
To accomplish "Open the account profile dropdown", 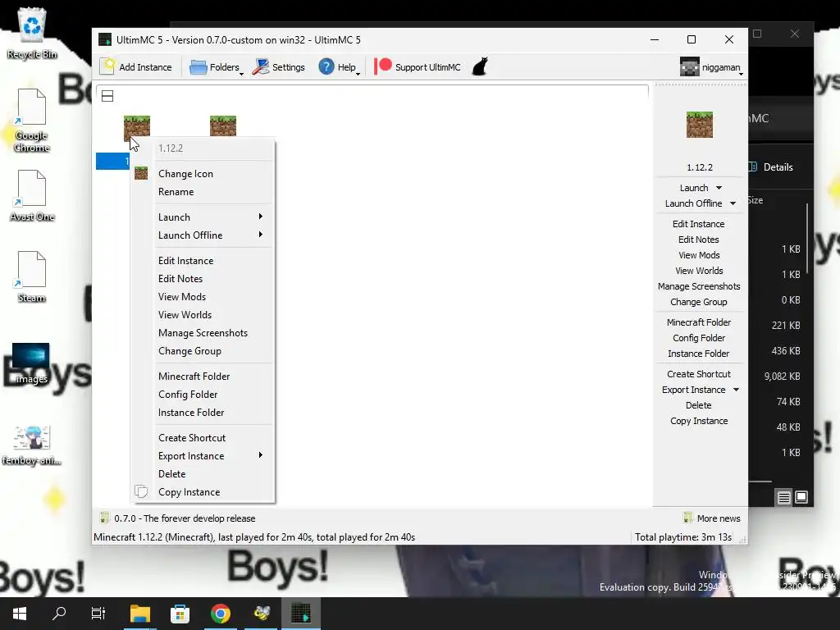I will click(711, 67).
